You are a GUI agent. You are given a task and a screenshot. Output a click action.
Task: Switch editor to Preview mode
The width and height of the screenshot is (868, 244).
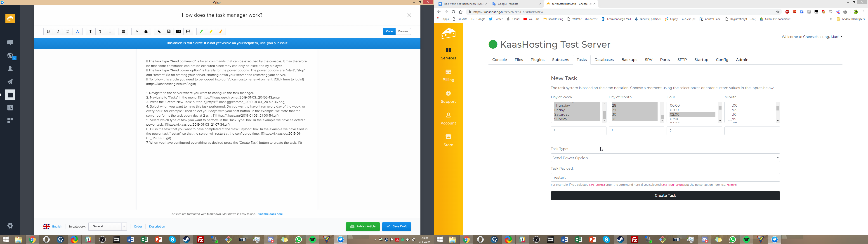click(403, 31)
